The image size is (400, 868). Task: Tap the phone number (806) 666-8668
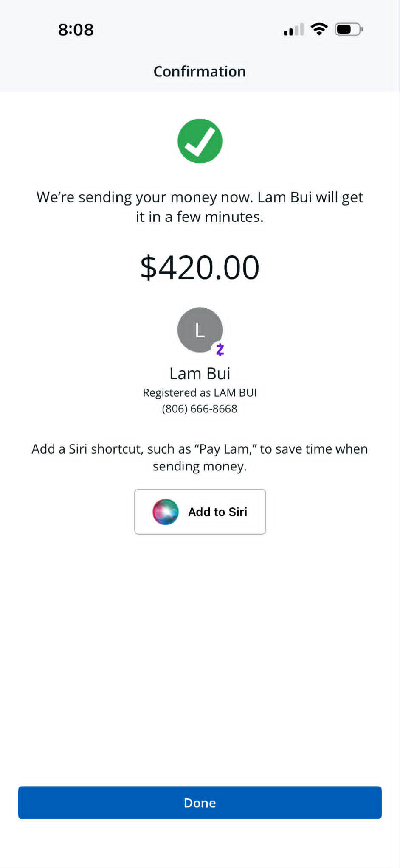pyautogui.click(x=200, y=409)
